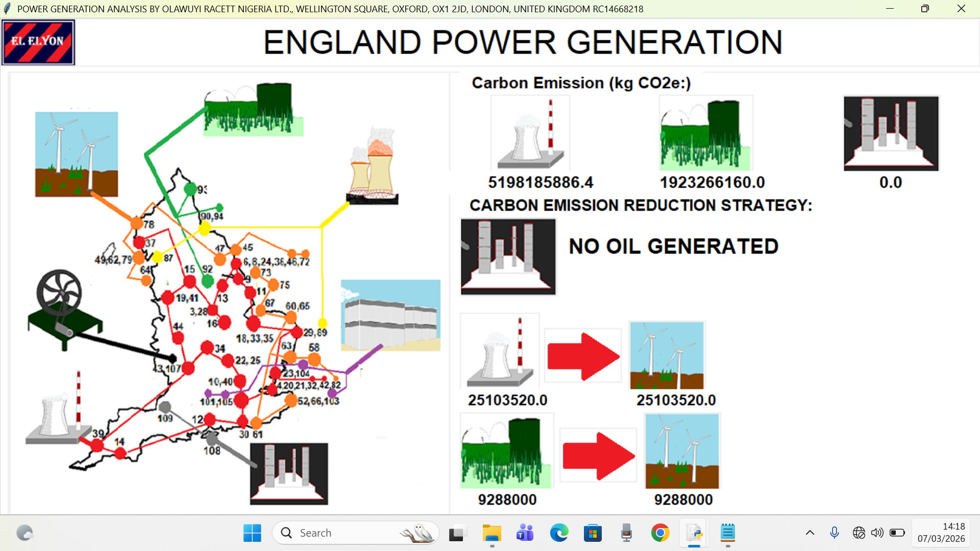Viewport: 980px width, 551px height.
Task: Click coal plant icon above 5198185886.4
Action: 530,133
